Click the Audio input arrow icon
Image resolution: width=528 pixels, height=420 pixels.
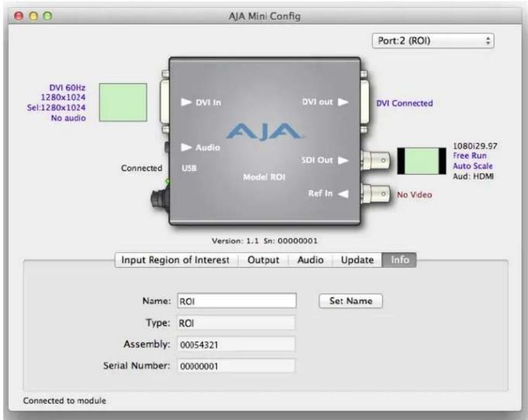point(186,147)
